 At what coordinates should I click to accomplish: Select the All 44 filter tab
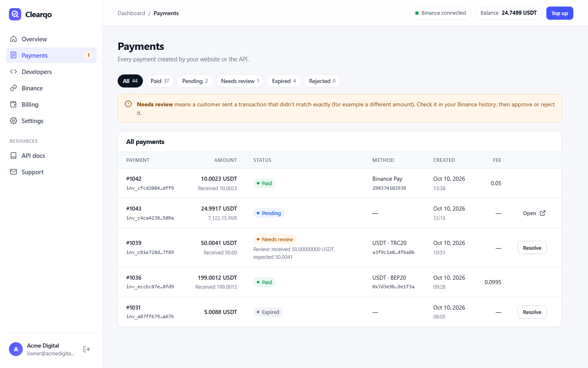tap(130, 81)
